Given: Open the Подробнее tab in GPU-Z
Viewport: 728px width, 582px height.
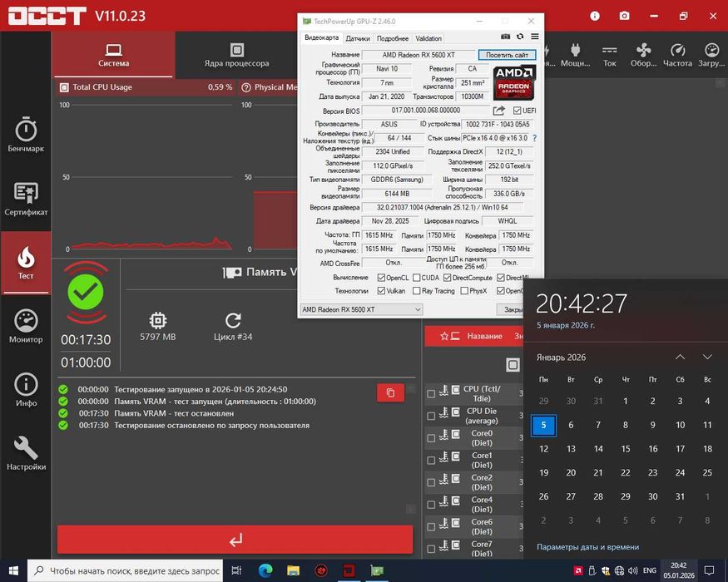Looking at the screenshot, I should coord(393,38).
